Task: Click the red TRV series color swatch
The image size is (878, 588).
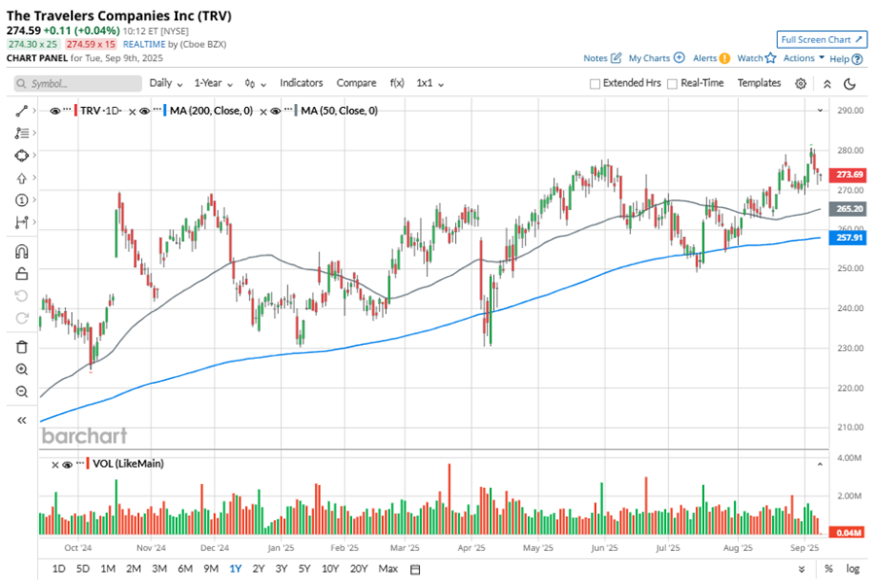Action: pos(76,111)
